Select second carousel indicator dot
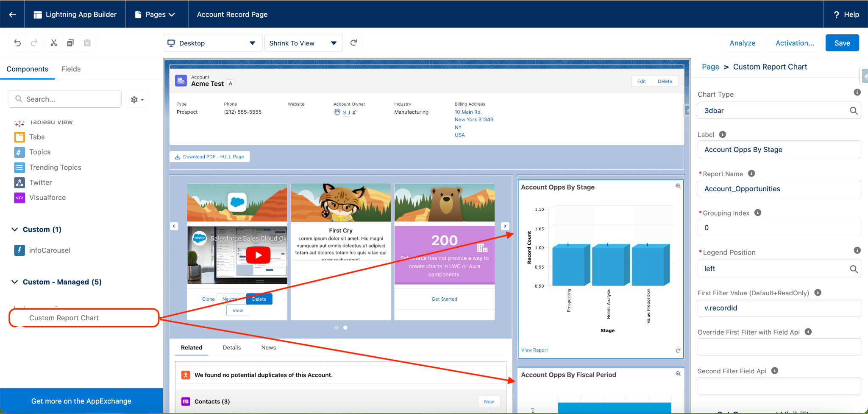Image resolution: width=868 pixels, height=414 pixels. click(x=345, y=327)
